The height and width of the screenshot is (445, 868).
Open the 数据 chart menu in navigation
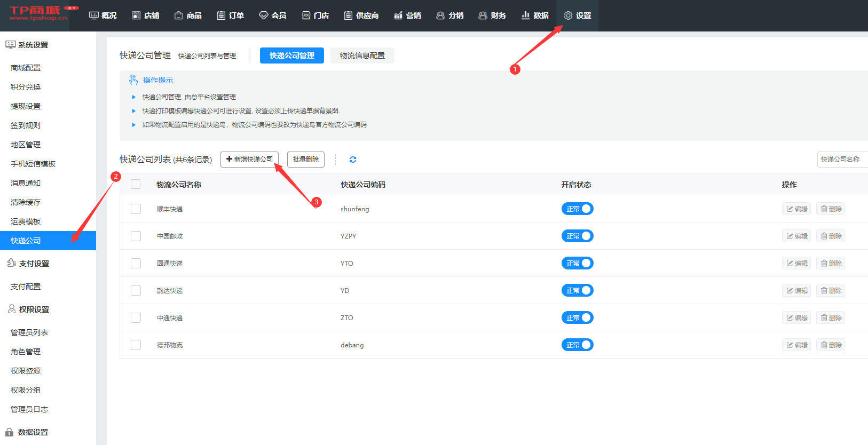(535, 15)
